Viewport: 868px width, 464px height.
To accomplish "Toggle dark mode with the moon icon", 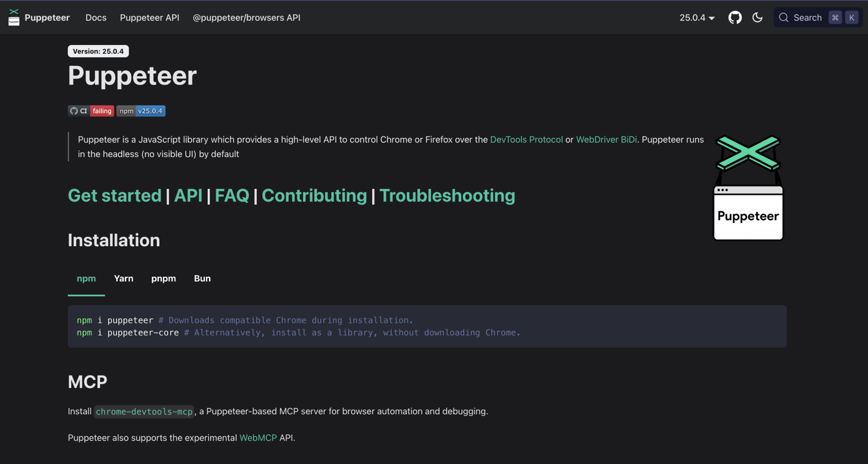I will coord(757,17).
